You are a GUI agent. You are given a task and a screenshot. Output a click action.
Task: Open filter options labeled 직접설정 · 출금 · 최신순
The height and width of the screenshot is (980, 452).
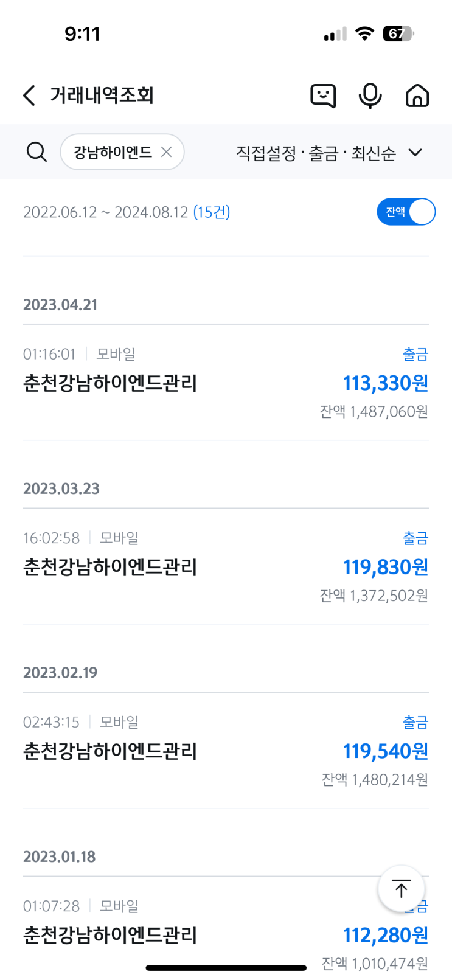(315, 153)
